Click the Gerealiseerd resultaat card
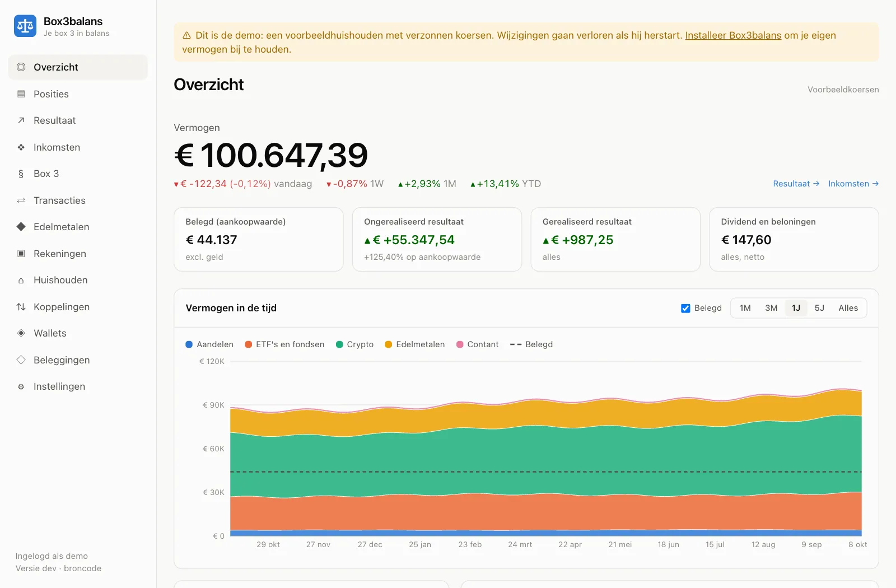896x588 pixels. pos(615,240)
